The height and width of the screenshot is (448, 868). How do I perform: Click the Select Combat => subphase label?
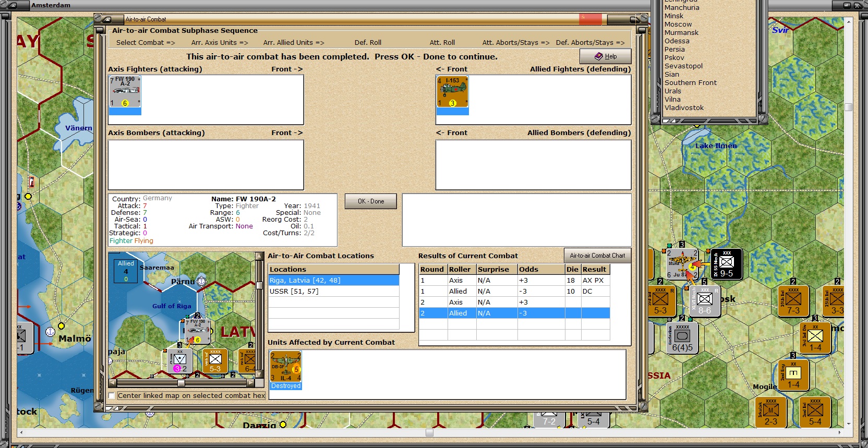146,43
